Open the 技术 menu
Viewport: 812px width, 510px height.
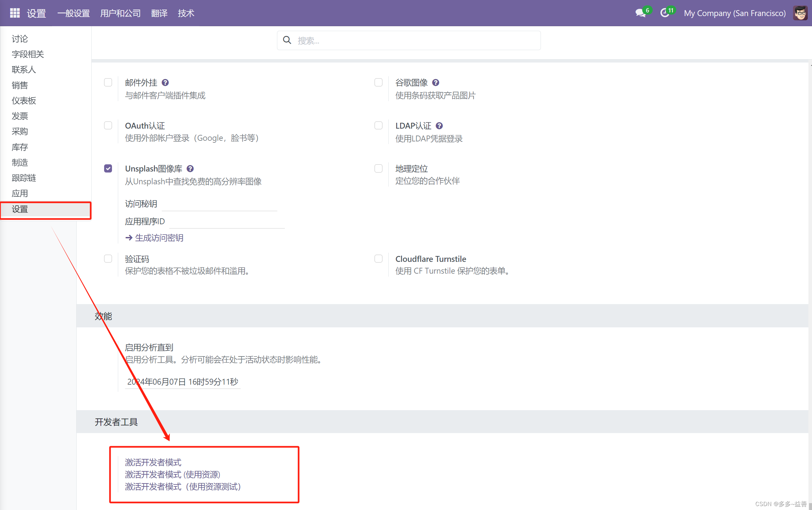(186, 13)
